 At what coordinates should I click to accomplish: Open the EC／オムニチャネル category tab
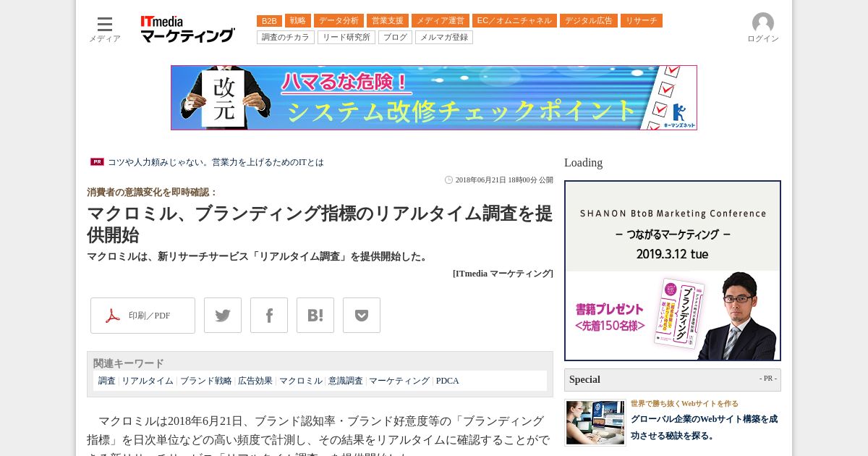tap(514, 21)
